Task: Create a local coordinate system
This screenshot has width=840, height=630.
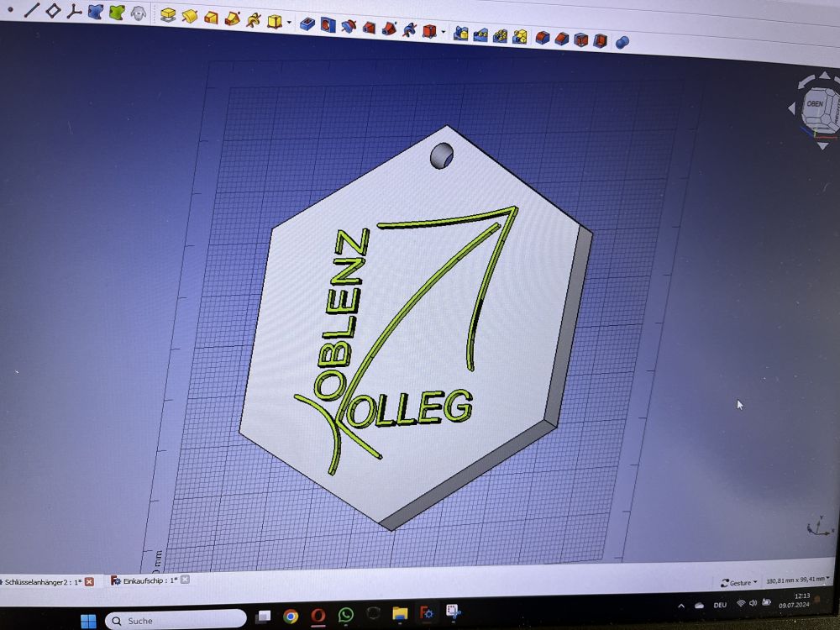Action: [74, 11]
